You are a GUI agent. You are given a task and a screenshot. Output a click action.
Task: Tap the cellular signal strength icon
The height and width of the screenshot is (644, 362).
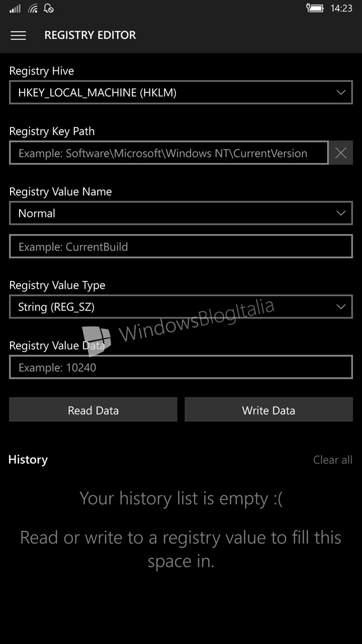coord(15,9)
